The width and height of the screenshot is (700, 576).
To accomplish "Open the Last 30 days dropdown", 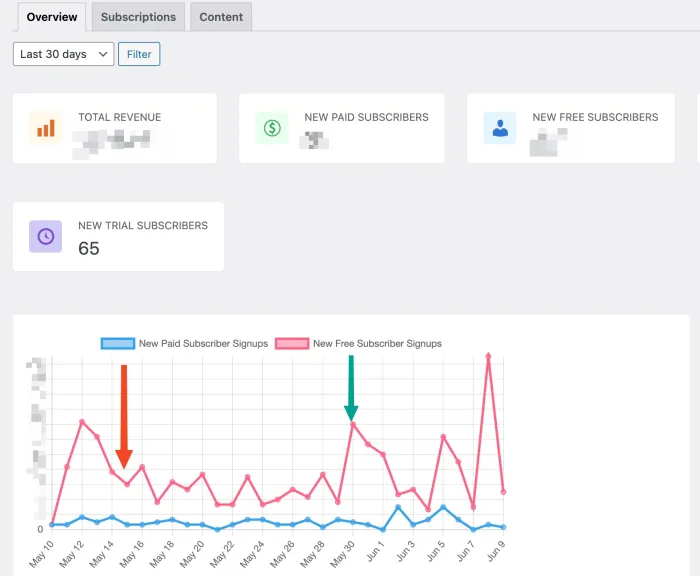I will (63, 54).
